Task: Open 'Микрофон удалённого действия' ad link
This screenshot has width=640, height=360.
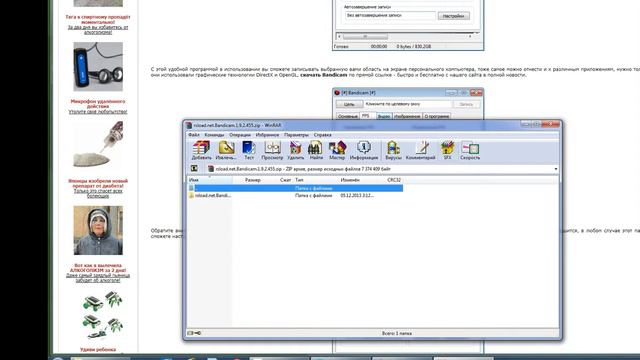Action: 98,104
